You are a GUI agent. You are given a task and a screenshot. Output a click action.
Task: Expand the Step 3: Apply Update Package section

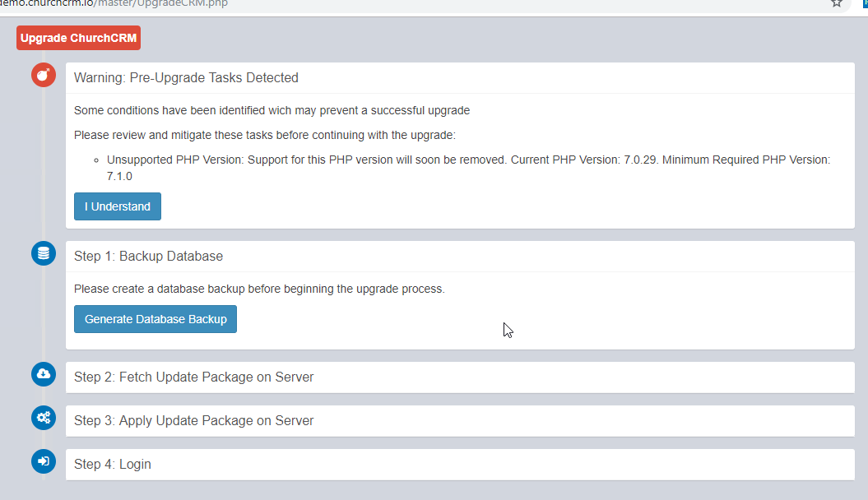[193, 420]
